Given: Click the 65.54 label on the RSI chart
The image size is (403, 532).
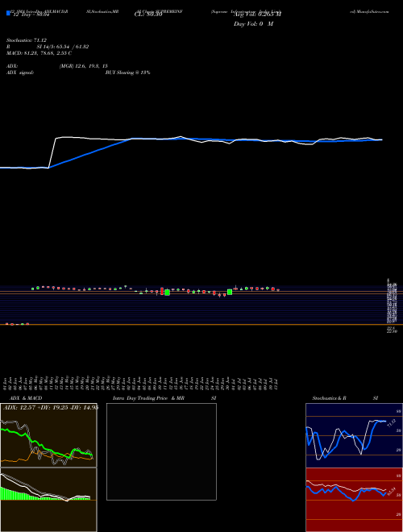Looking at the screenshot, I should click(x=392, y=491).
